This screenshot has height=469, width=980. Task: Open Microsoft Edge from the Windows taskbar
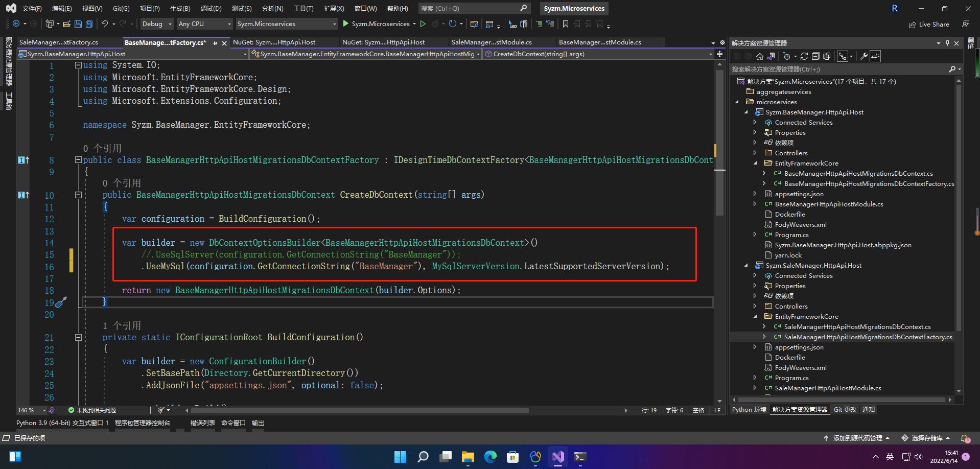point(490,456)
